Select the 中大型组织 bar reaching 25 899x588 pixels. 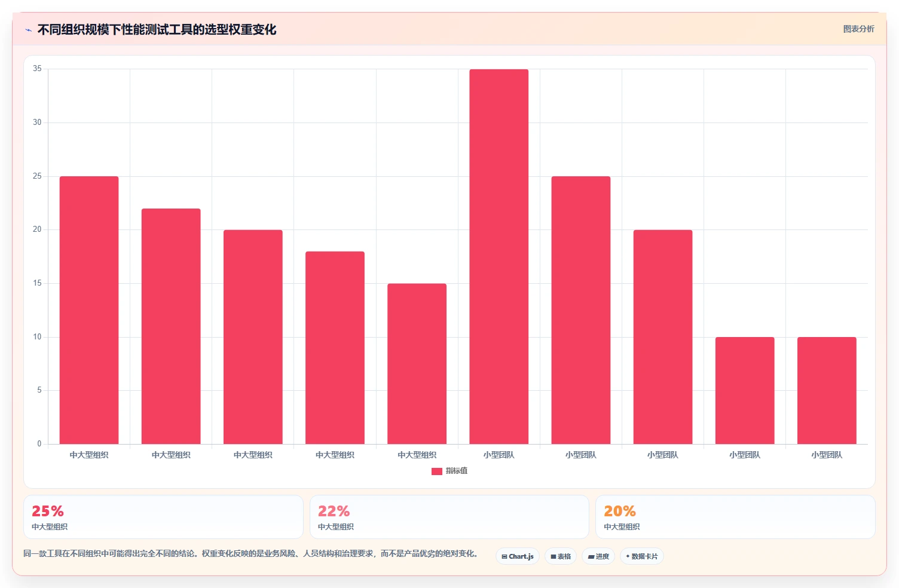89,310
